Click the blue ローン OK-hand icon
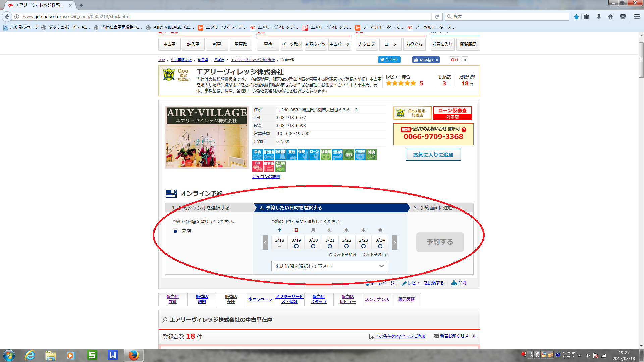 tap(315, 155)
